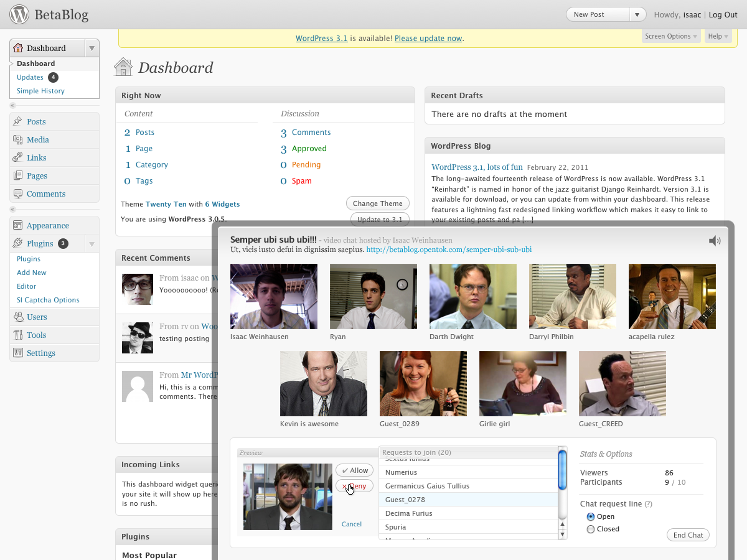The height and width of the screenshot is (560, 747).
Task: Click the Tools icon in sidebar
Action: [x=18, y=335]
